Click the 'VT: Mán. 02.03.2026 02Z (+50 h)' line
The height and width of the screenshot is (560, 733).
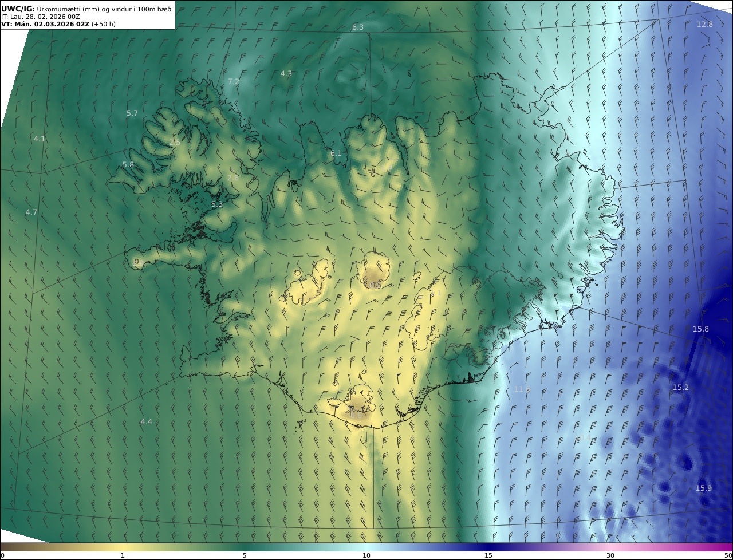click(58, 24)
